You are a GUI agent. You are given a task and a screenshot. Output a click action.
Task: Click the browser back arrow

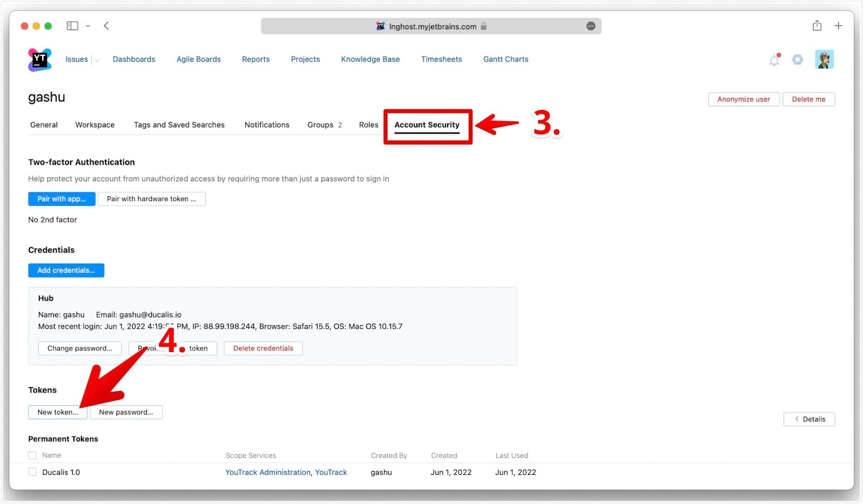106,25
